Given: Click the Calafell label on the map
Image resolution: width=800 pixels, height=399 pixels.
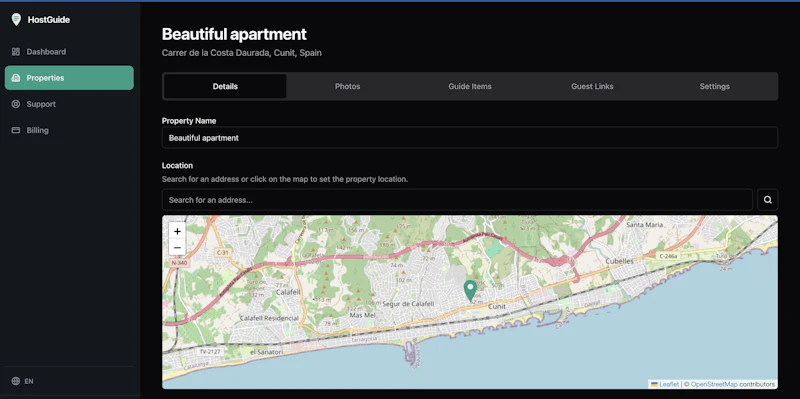Looking at the screenshot, I should pos(288,292).
